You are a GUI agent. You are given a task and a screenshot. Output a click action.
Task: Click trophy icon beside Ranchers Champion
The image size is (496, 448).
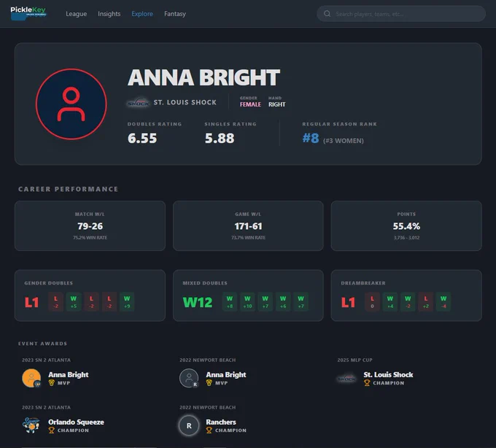point(209,430)
